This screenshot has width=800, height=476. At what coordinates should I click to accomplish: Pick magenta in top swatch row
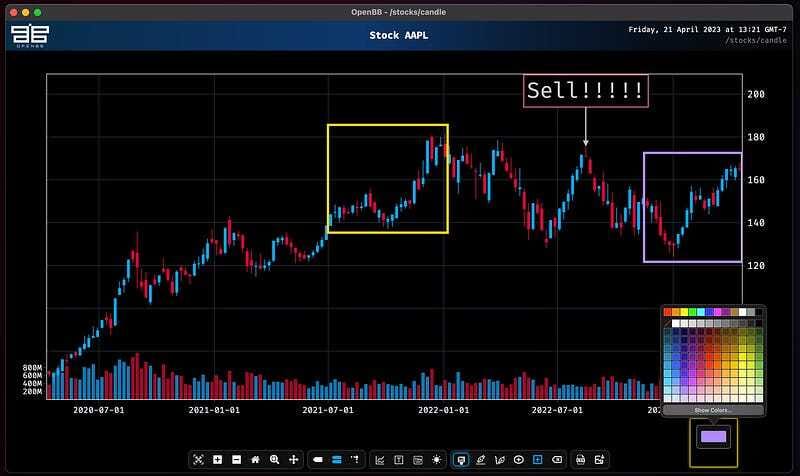click(717, 312)
